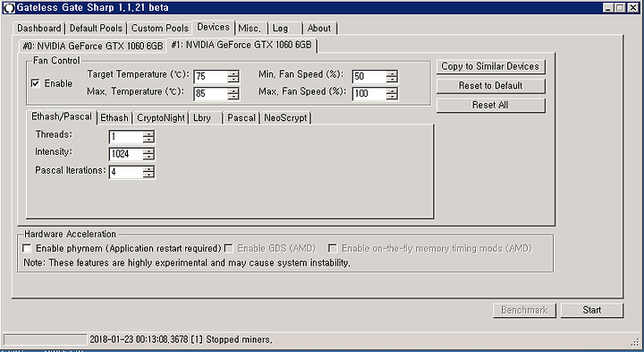Click the experimental features note text
This screenshot has height=352, width=644.
[x=187, y=262]
